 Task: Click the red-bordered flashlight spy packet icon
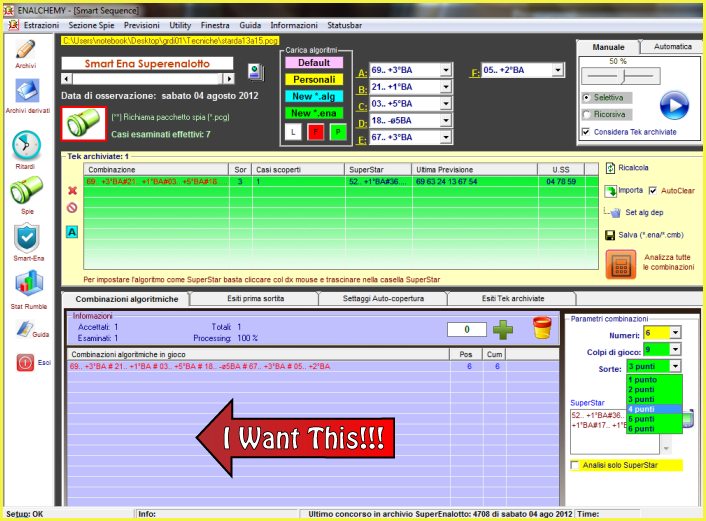(x=84, y=124)
